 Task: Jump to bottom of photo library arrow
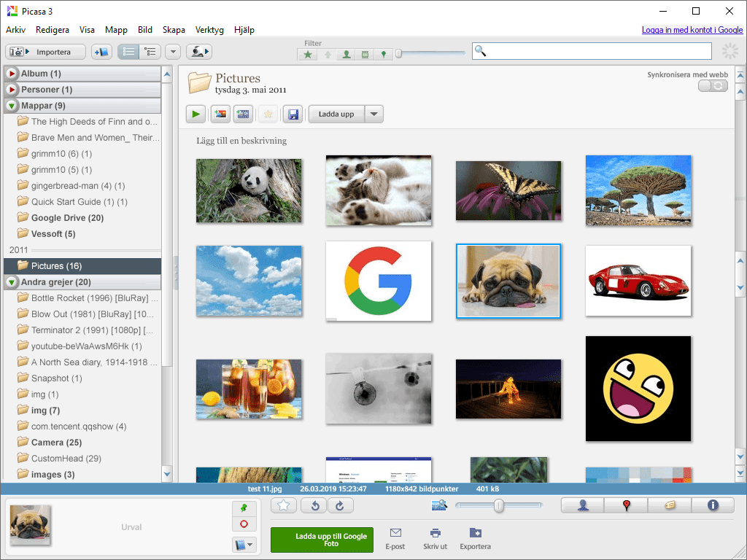click(740, 472)
